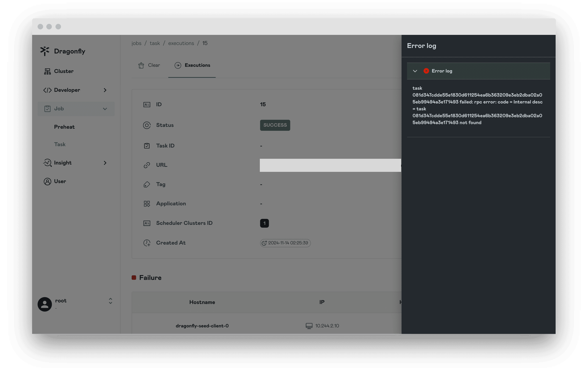Expand the Developer menu arrow

pos(105,90)
